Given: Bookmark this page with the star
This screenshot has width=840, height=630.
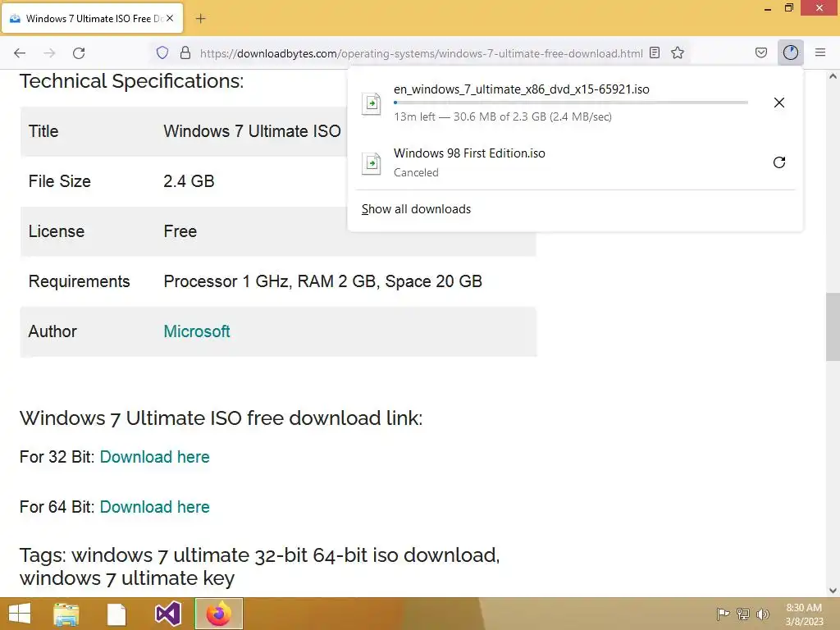Looking at the screenshot, I should [677, 52].
